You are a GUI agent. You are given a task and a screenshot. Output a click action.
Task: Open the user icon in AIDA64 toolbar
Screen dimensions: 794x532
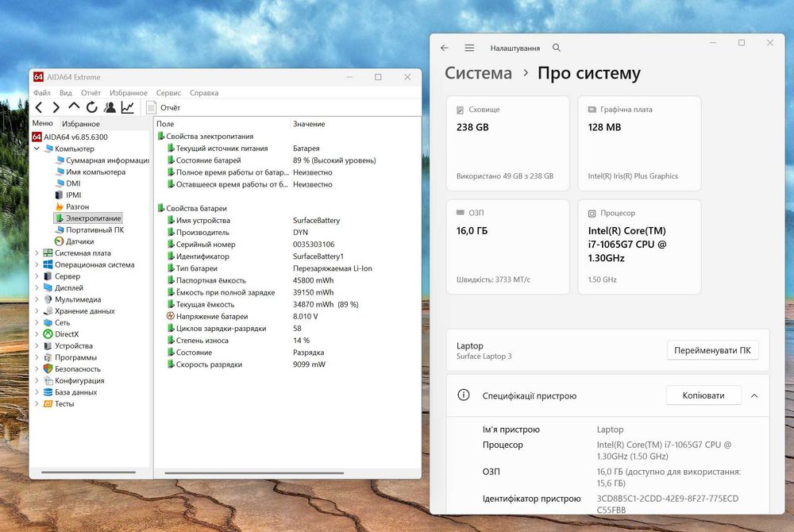click(110, 107)
